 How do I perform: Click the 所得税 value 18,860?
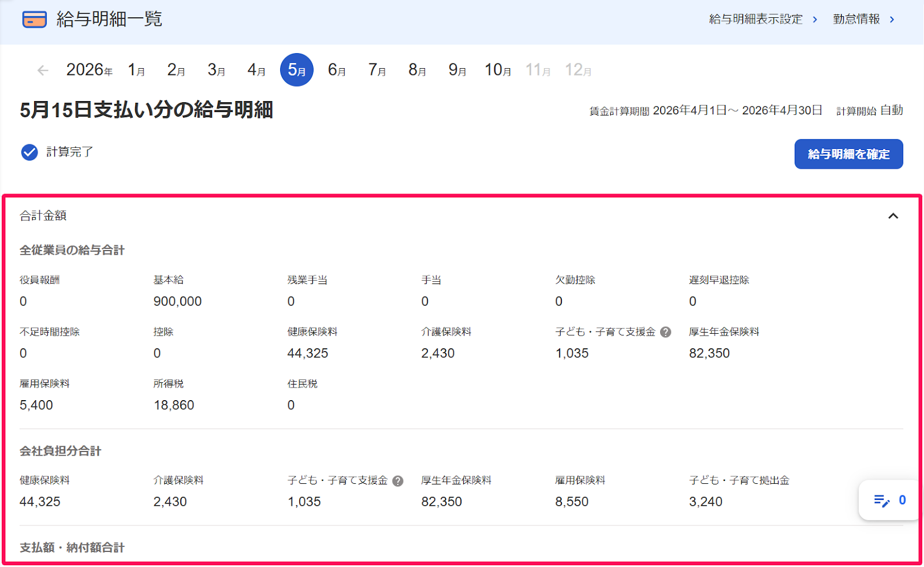174,405
